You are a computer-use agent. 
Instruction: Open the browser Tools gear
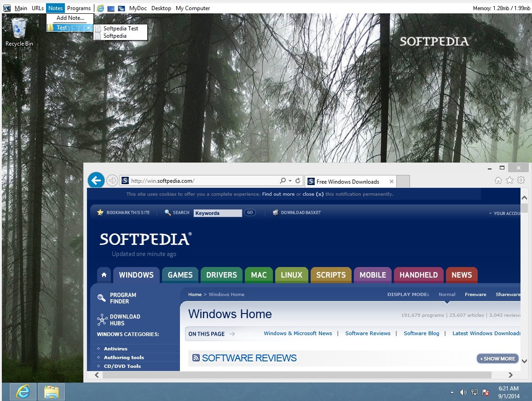click(521, 180)
